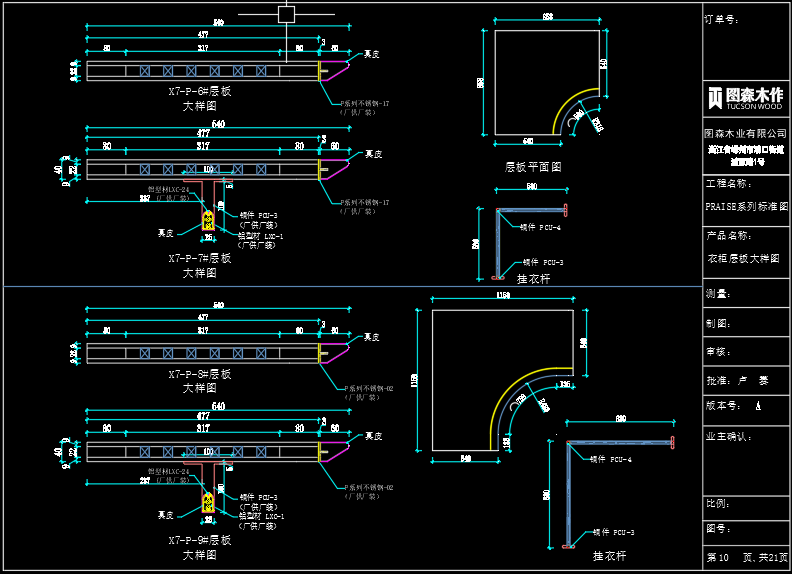Click the '测量:' title block field
The image size is (792, 574).
[x=718, y=294]
